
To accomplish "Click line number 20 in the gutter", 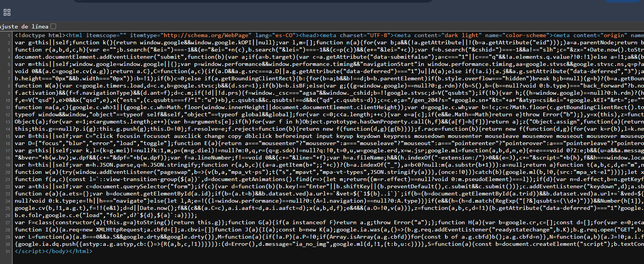I will 8,172.
